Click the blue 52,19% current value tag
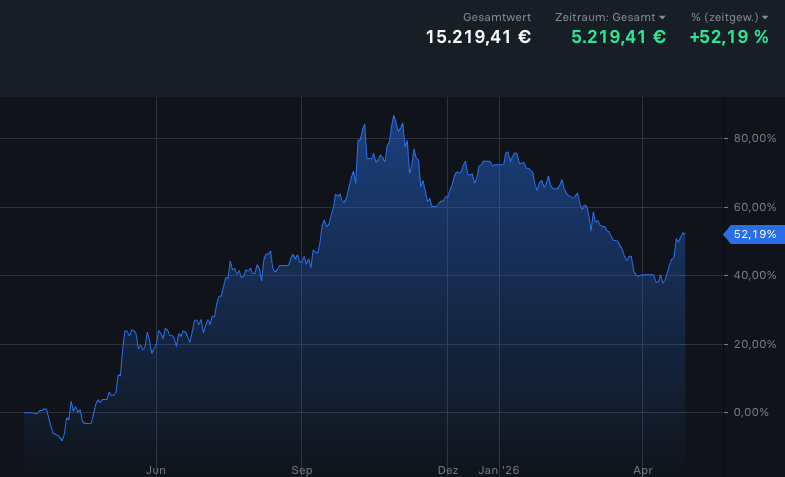The height and width of the screenshot is (477, 785). [754, 235]
